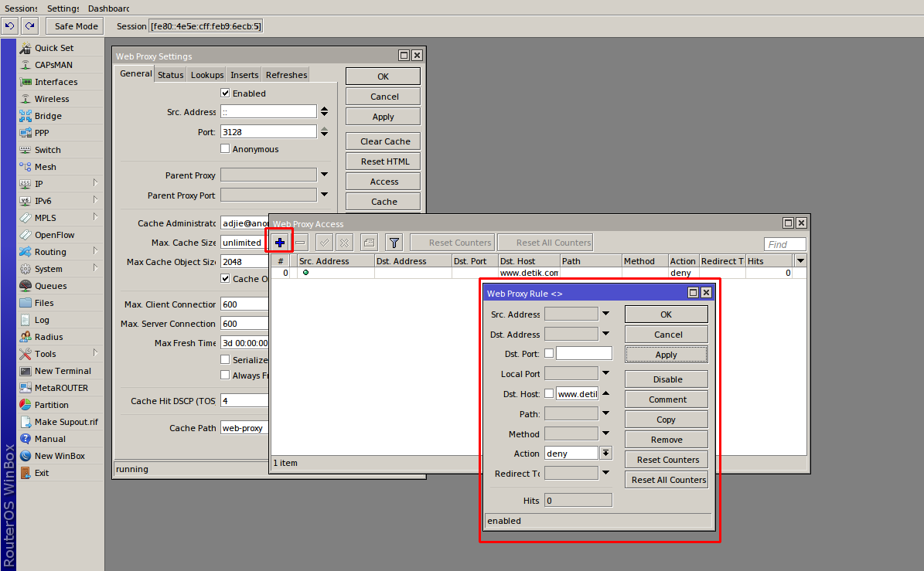Add new rule with blue plus icon
Screen dimensions: 924x571
click(x=280, y=243)
